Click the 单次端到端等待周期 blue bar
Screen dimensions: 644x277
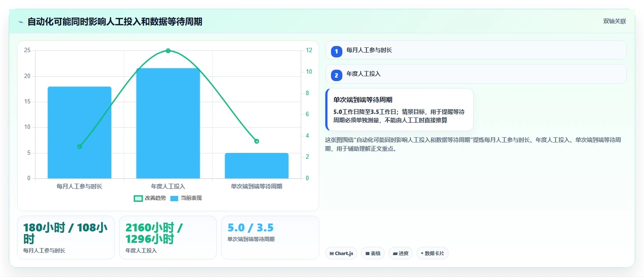pyautogui.click(x=257, y=166)
